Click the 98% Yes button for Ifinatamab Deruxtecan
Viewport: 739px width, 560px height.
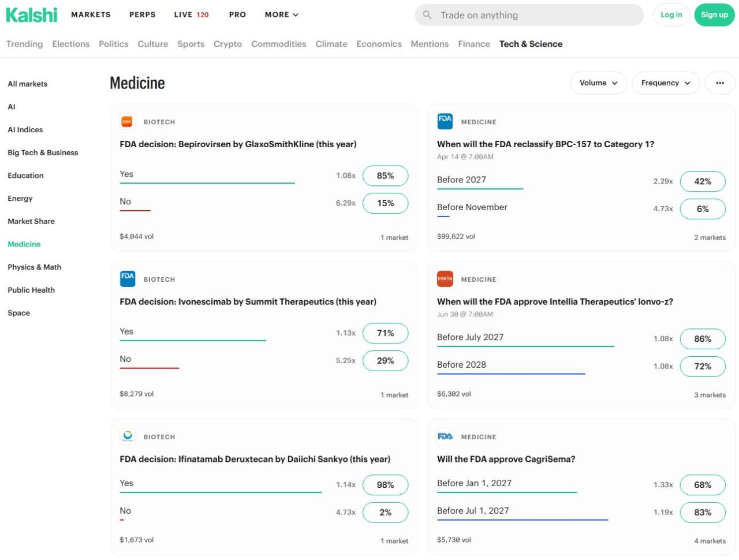(386, 485)
